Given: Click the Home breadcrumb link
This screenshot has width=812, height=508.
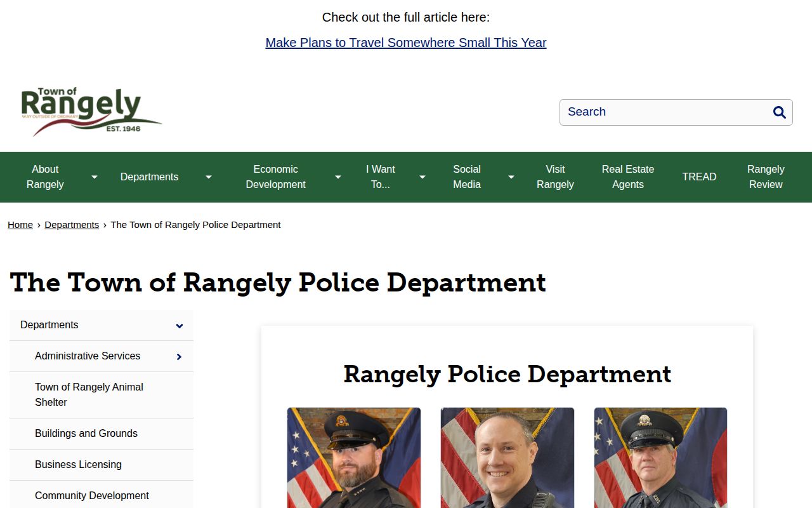Looking at the screenshot, I should (20, 225).
